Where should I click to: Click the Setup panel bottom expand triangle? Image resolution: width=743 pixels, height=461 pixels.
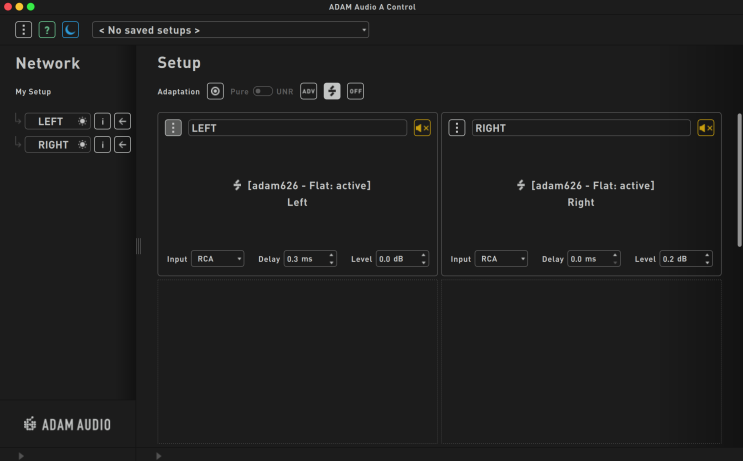click(158, 456)
